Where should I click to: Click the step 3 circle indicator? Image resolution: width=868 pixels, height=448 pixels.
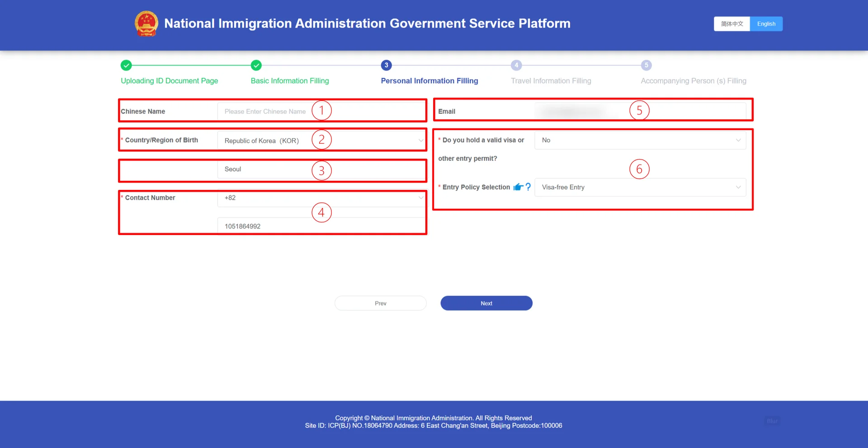pos(386,66)
